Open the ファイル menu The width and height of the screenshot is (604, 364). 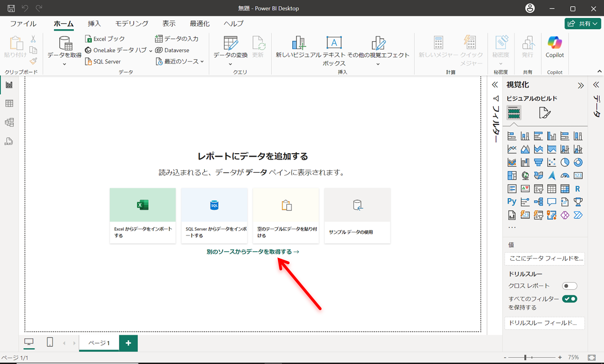point(23,24)
